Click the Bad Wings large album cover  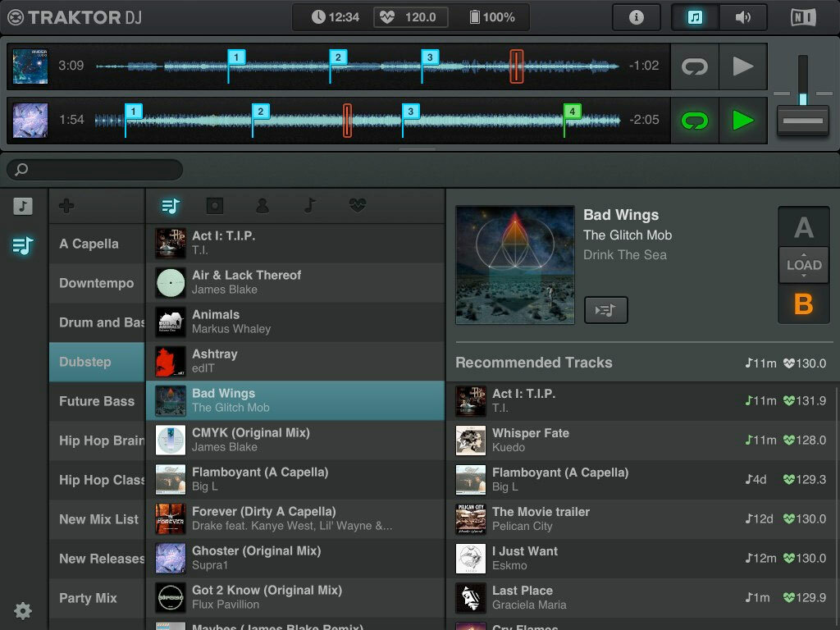515,265
